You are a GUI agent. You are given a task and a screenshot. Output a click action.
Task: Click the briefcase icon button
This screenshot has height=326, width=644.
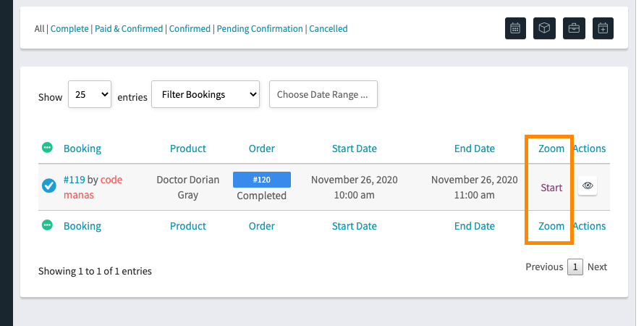coord(574,28)
